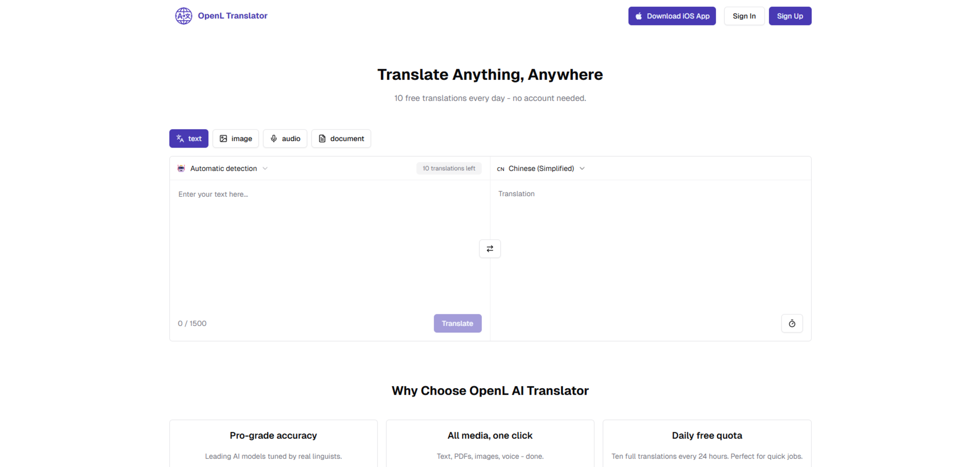Screen dimensions: 980x467
Task: Click the CN flag label icon
Action: click(500, 169)
